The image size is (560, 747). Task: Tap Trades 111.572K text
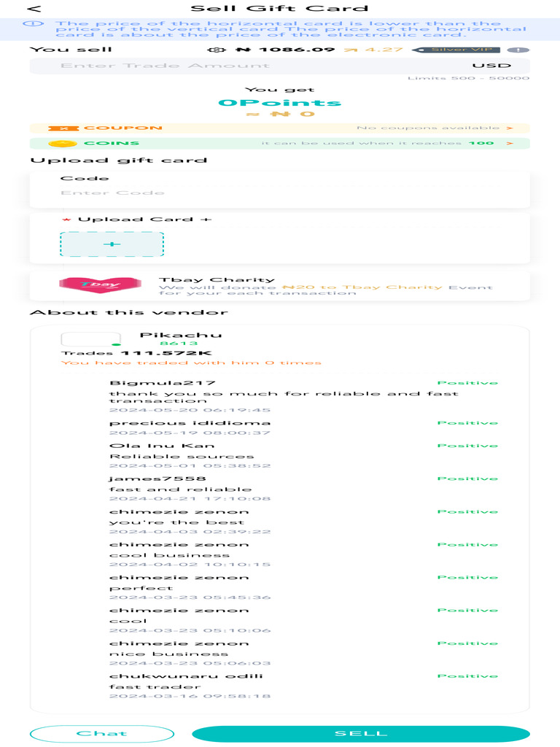pos(136,353)
